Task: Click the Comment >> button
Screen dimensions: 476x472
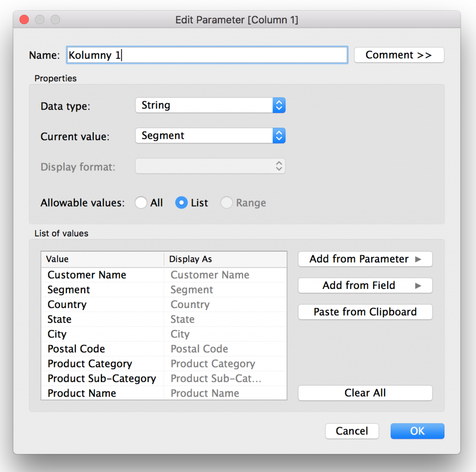Action: coord(399,55)
